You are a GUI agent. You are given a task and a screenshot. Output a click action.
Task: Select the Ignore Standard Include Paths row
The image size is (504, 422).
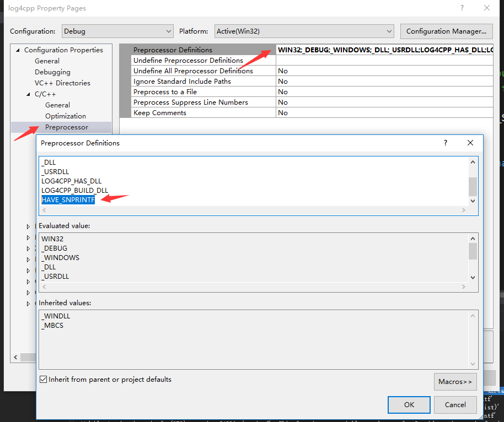pos(203,81)
